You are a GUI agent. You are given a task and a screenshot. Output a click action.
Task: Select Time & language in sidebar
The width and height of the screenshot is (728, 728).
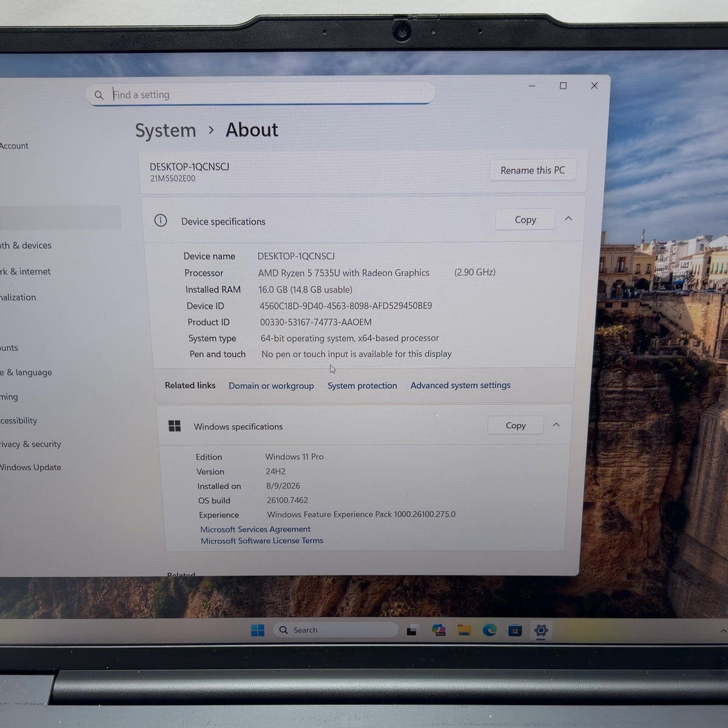[26, 372]
